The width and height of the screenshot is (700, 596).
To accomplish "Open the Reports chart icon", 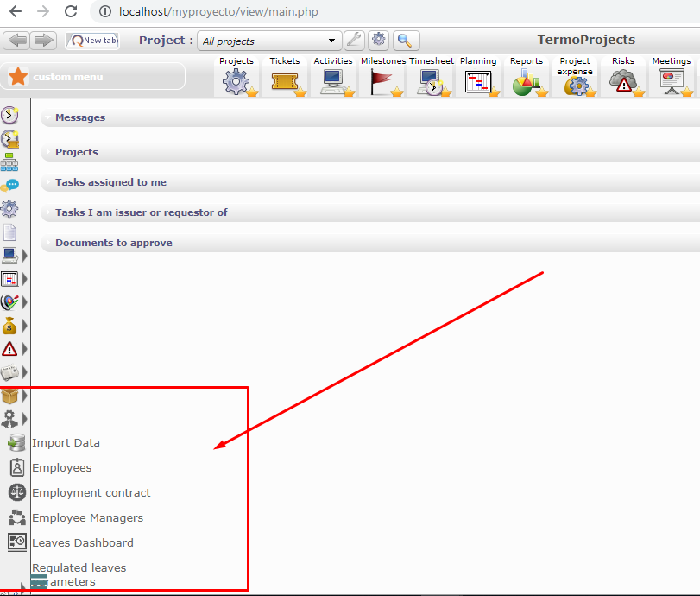I will click(x=525, y=82).
